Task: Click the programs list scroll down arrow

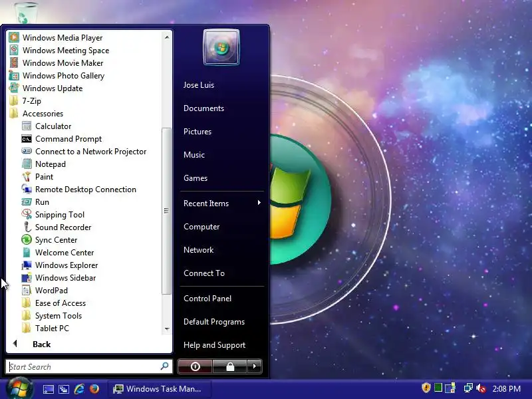Action: click(167, 329)
